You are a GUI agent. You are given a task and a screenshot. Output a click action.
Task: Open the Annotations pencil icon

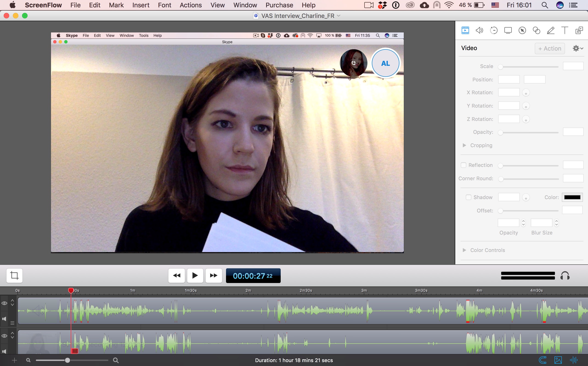tap(551, 31)
